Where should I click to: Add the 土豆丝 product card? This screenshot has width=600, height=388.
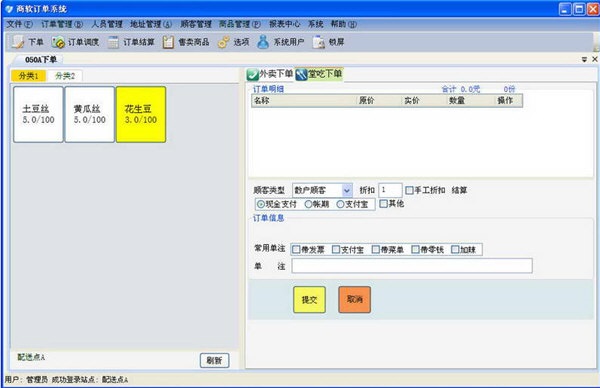tap(38, 114)
